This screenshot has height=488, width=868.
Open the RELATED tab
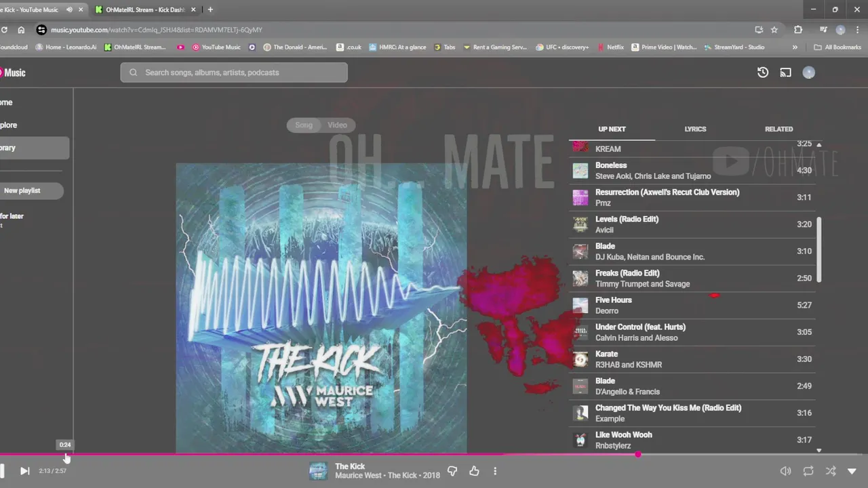(778, 129)
